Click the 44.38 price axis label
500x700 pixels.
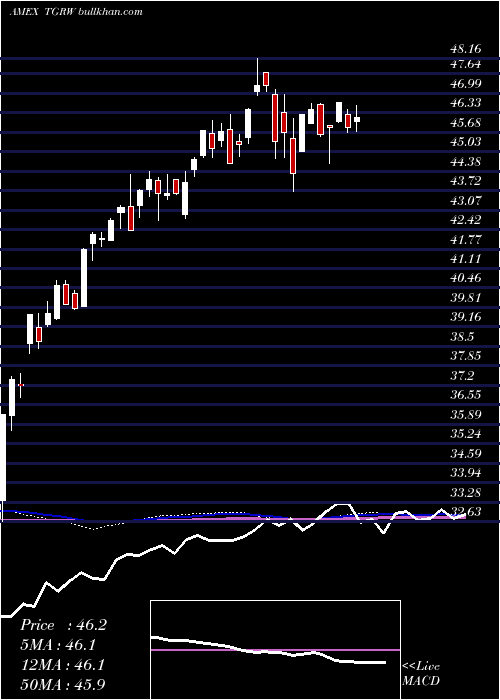coord(465,162)
